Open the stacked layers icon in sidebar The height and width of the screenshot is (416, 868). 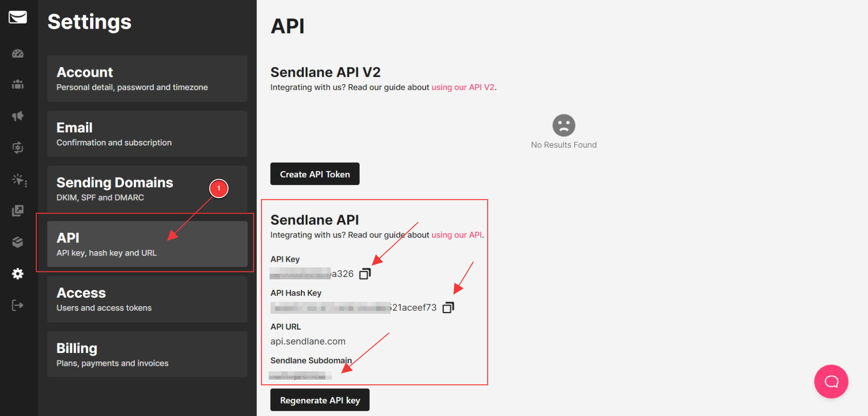coord(17,242)
